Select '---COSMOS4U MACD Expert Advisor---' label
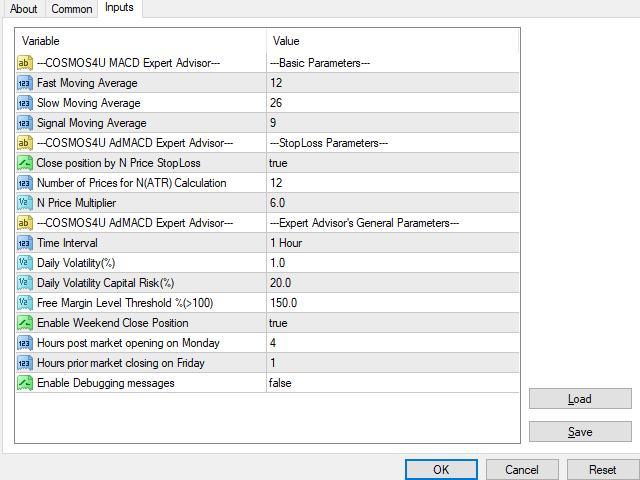Image resolution: width=640 pixels, height=480 pixels. pyautogui.click(x=129, y=63)
